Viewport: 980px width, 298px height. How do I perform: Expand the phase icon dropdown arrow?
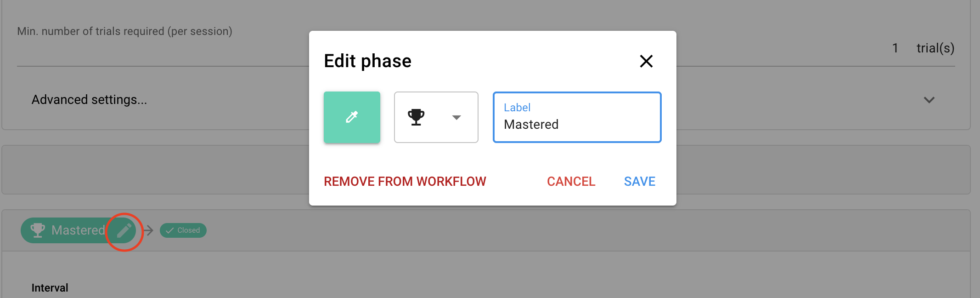click(456, 117)
